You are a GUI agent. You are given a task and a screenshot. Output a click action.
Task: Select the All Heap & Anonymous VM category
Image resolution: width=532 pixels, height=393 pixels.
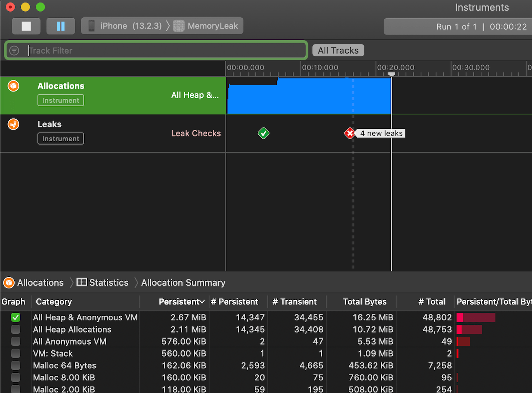click(85, 317)
